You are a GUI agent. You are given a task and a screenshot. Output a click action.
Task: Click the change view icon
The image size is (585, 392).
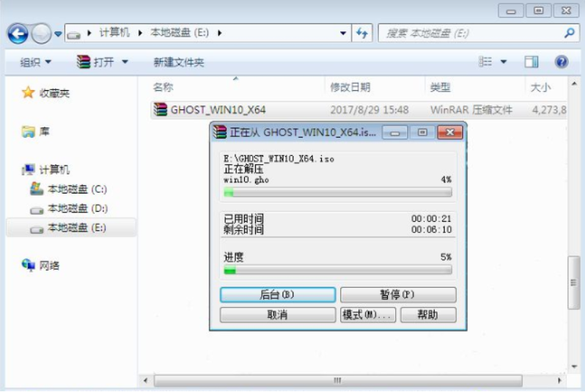coord(485,62)
